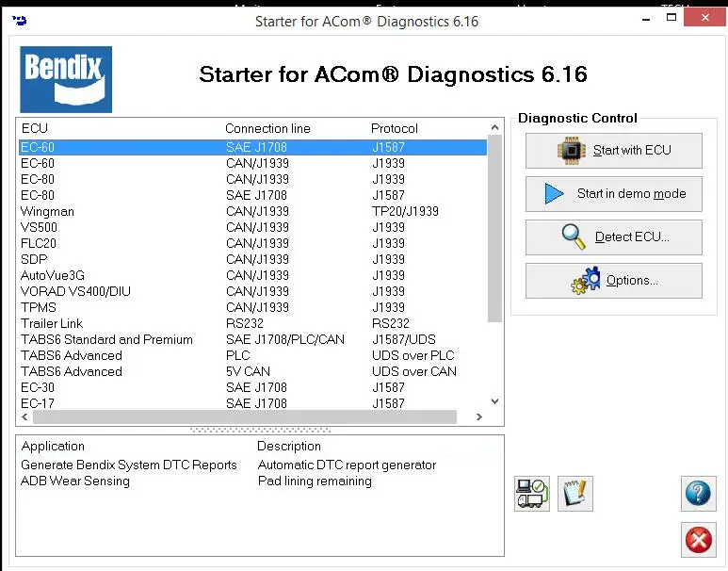
Task: Select TABS6 Advanced PLC row
Action: coord(253,356)
